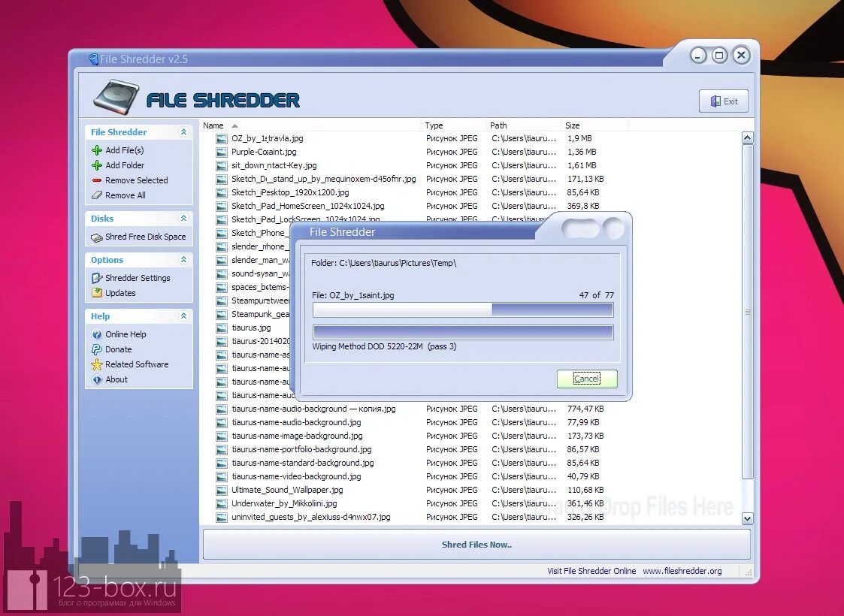Open the Related Software entry
The width and height of the screenshot is (844, 616).
(x=137, y=364)
